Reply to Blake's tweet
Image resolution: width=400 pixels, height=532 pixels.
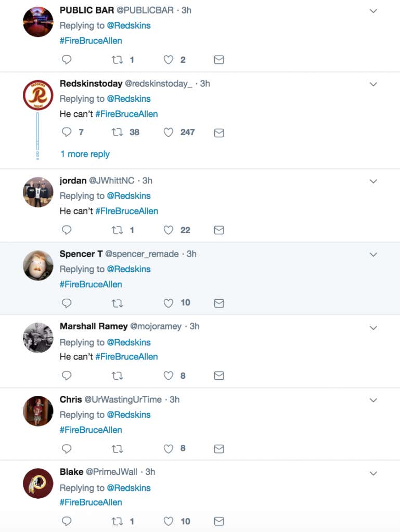67,521
